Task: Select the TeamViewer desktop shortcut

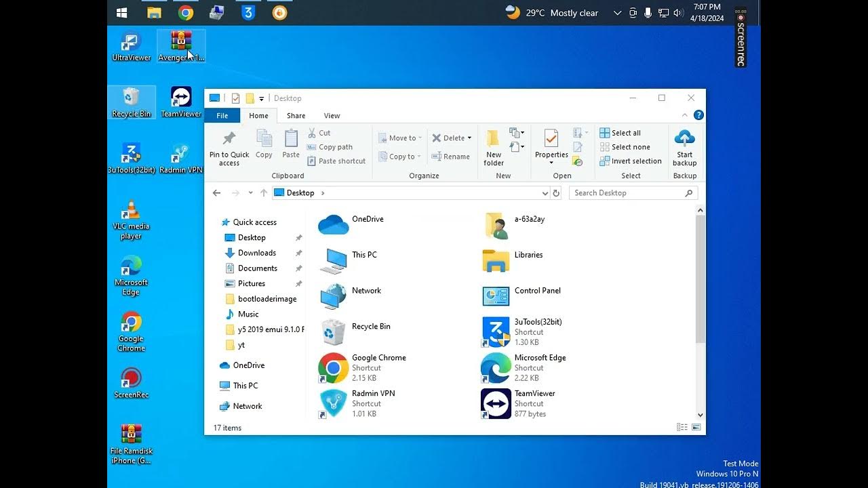Action: coord(181,102)
